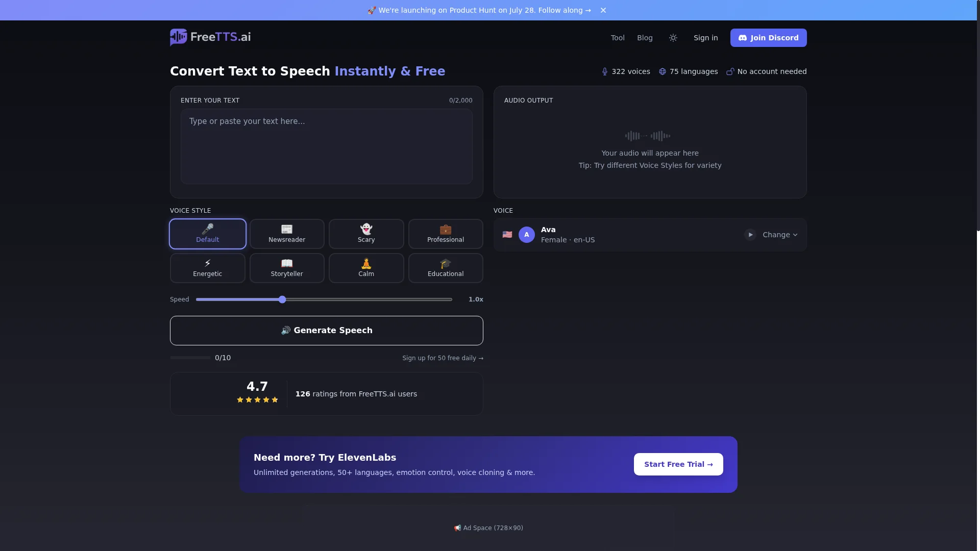The image size is (980, 551).
Task: Play the Ava voice preview
Action: coord(750,235)
